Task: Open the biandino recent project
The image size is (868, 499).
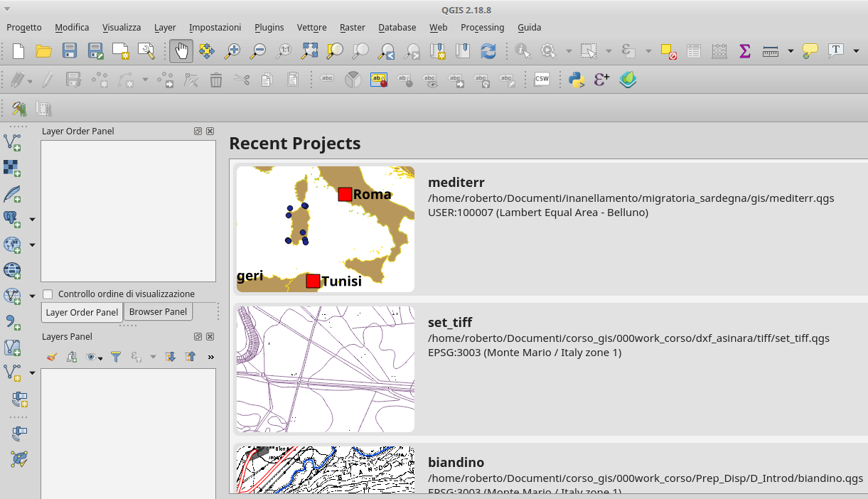Action: [550, 468]
